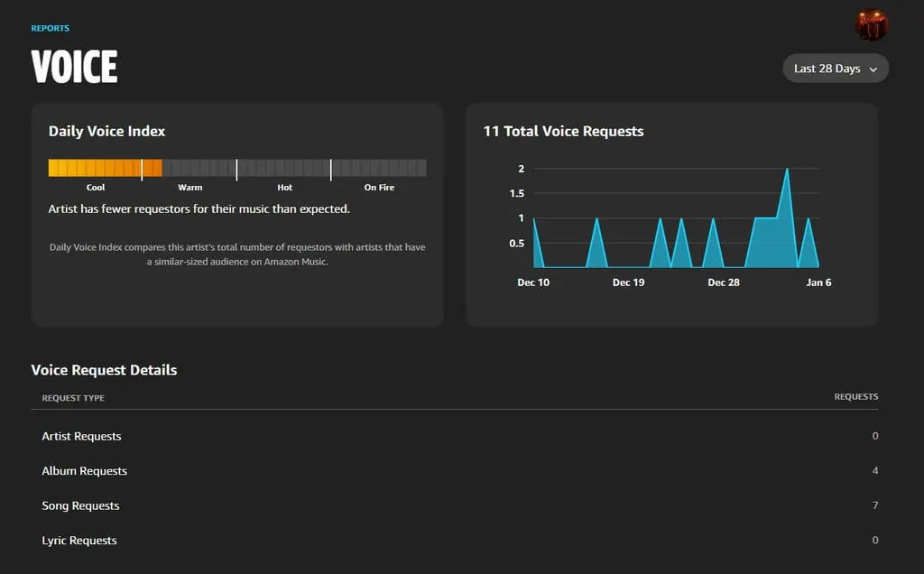Click the Dec 19 chart axis label
924x574 pixels.
click(x=628, y=282)
